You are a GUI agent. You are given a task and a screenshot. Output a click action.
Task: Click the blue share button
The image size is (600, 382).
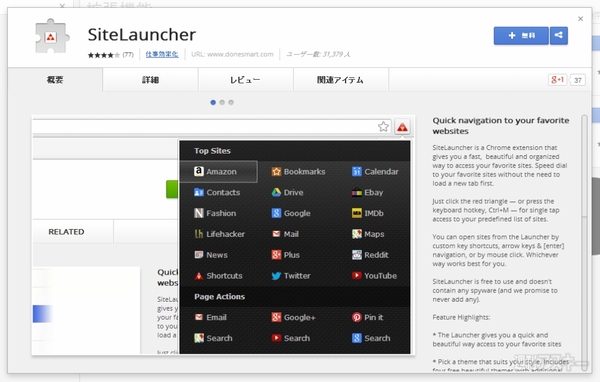559,36
